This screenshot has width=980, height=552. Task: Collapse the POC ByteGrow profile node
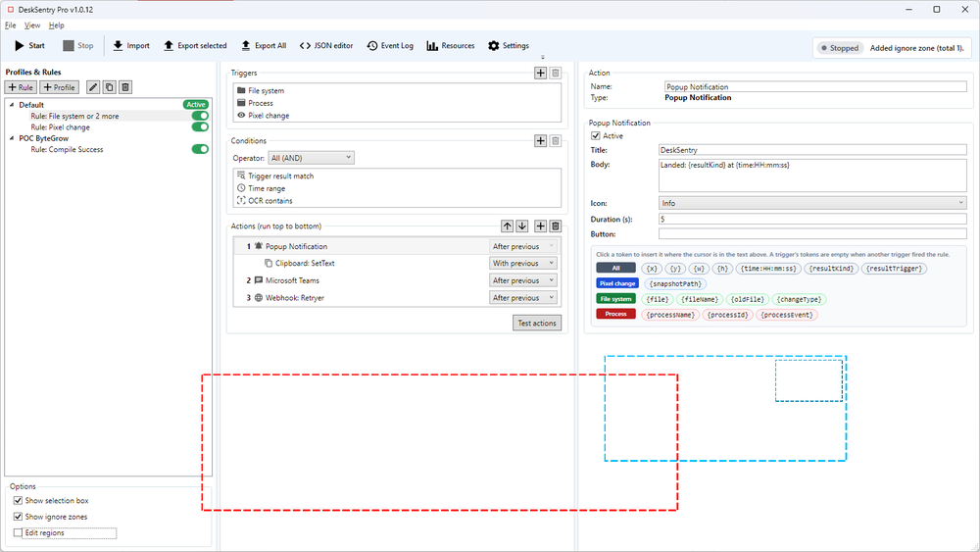[12, 138]
